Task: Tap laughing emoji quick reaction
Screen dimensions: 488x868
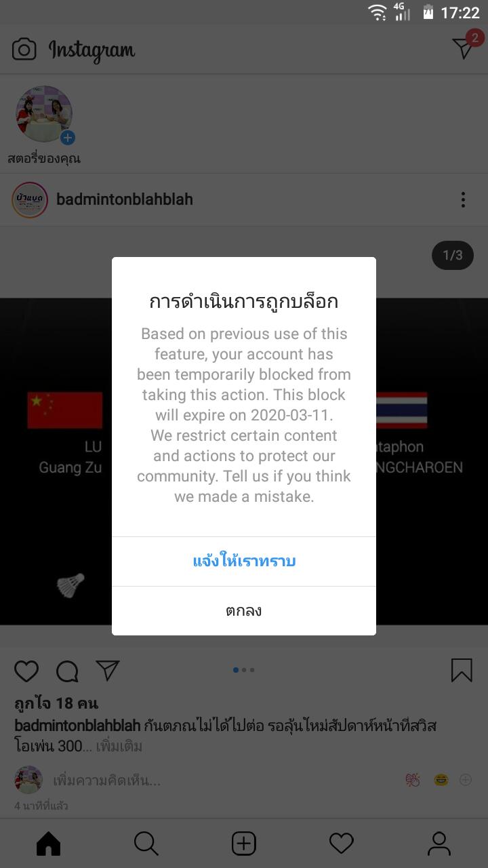Action: pos(441,780)
